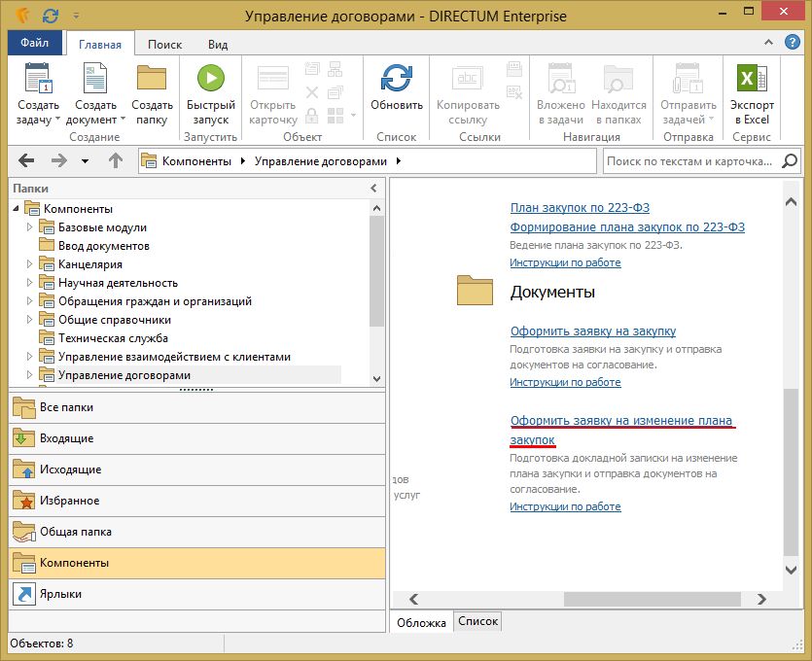Open link Оформить заявку на закупку
Viewport: 812px width, 661px height.
coord(592,330)
